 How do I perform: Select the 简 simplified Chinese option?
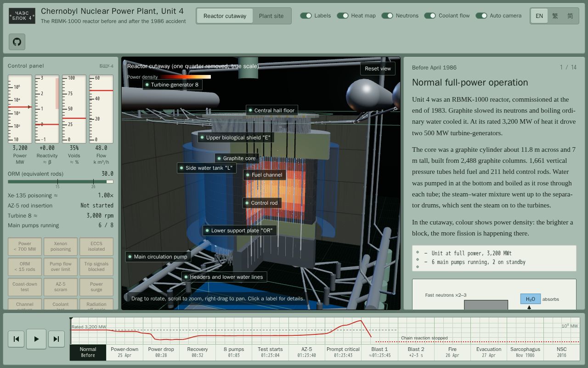point(570,16)
